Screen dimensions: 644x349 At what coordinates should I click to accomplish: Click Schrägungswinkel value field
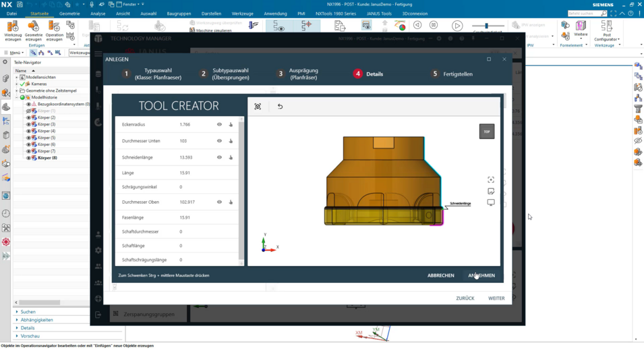click(181, 187)
